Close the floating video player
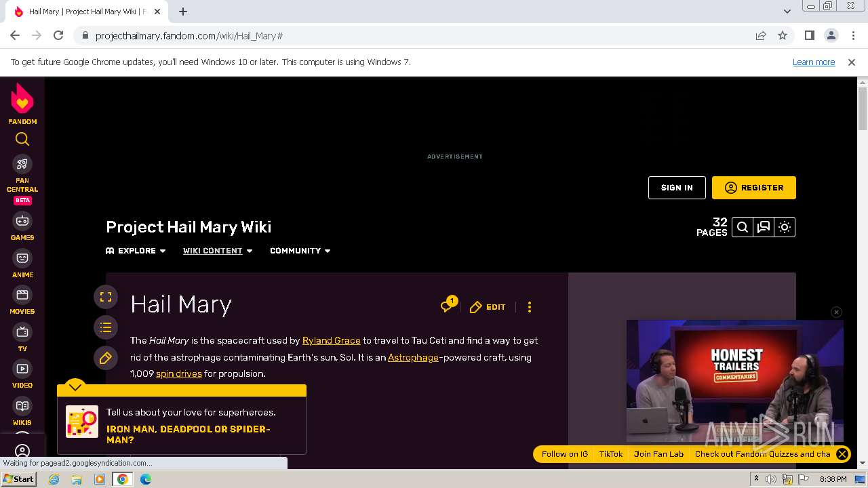Screen dimensions: 868x488 [836, 312]
